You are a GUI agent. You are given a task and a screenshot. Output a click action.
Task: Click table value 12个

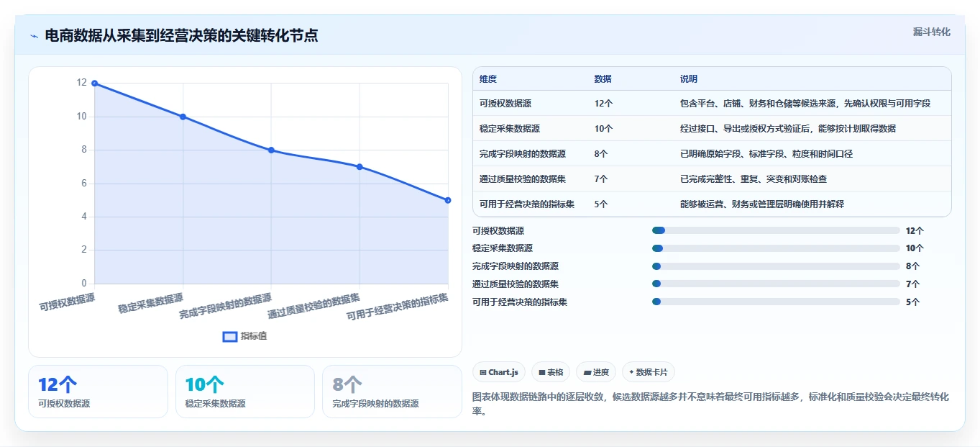[603, 104]
